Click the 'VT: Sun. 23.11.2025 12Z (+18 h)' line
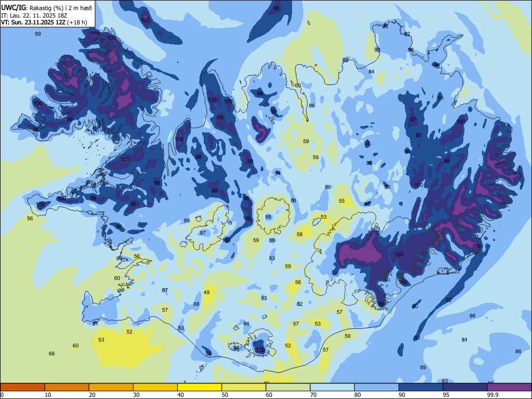Screen dimensions: 532x399 [x=44, y=22]
